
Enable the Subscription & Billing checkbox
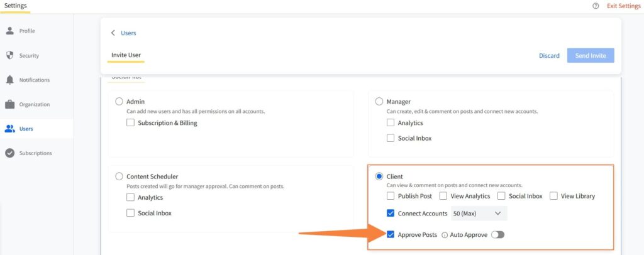click(131, 123)
